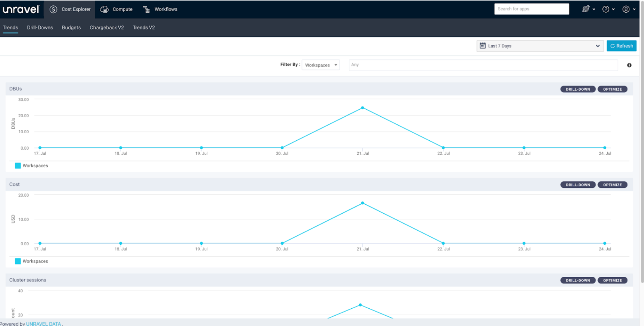Image resolution: width=644 pixels, height=326 pixels.
Task: Click the Workflows hierarchy icon
Action: 146,9
